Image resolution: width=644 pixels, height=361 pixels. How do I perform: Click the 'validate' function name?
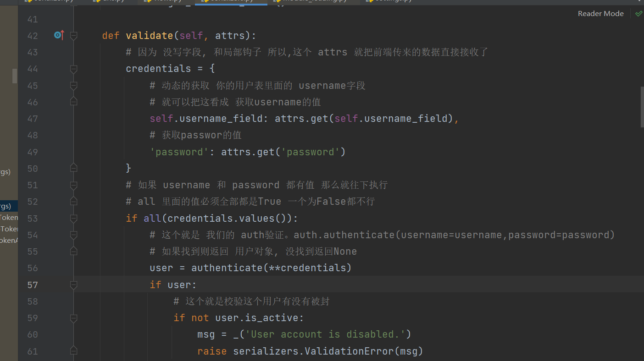[150, 36]
